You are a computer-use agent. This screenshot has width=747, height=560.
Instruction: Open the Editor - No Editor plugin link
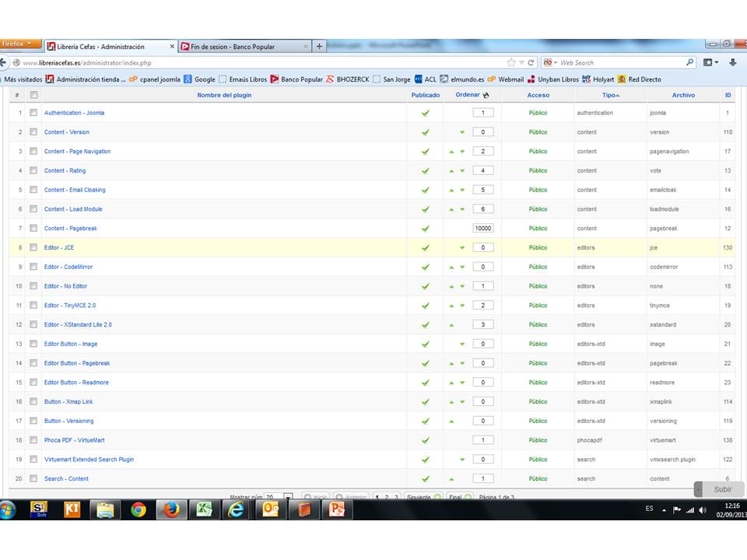pos(65,286)
